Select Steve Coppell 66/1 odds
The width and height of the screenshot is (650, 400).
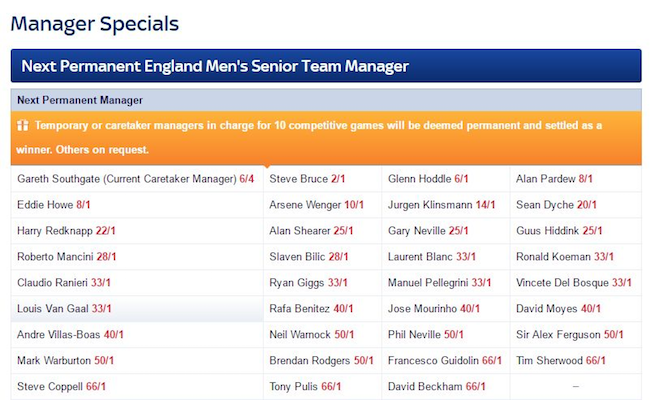pos(137,386)
